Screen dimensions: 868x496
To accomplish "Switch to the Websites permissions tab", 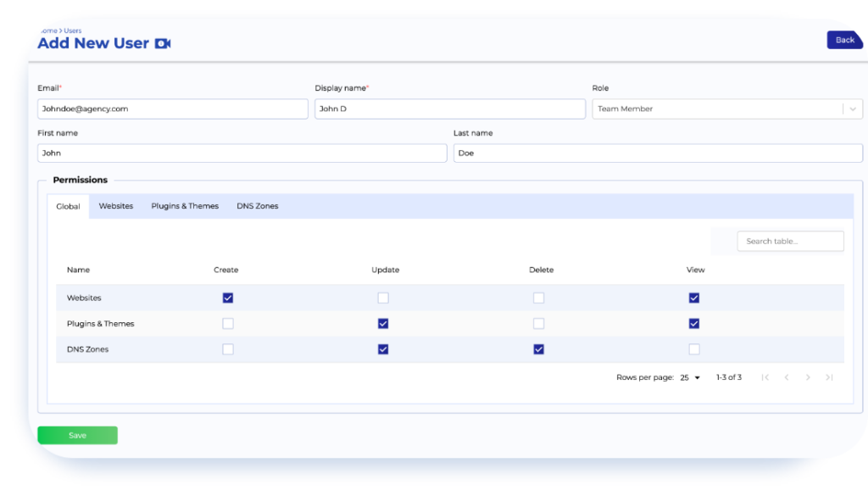I will (x=115, y=205).
